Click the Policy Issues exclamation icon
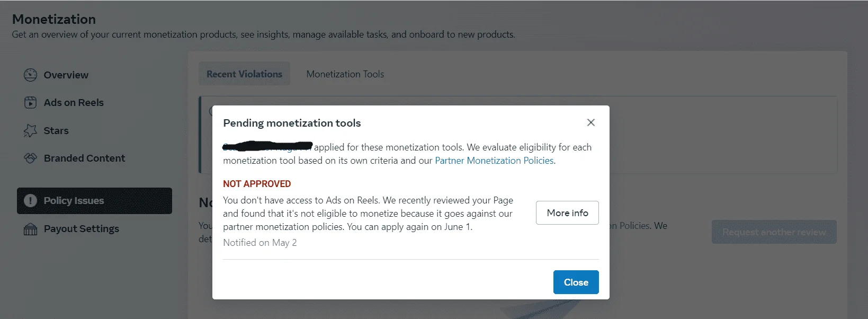 31,200
